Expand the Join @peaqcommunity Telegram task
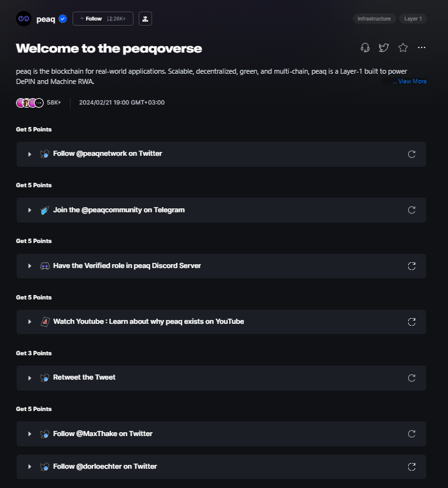Screen dimensions: 448x488 pos(30,210)
